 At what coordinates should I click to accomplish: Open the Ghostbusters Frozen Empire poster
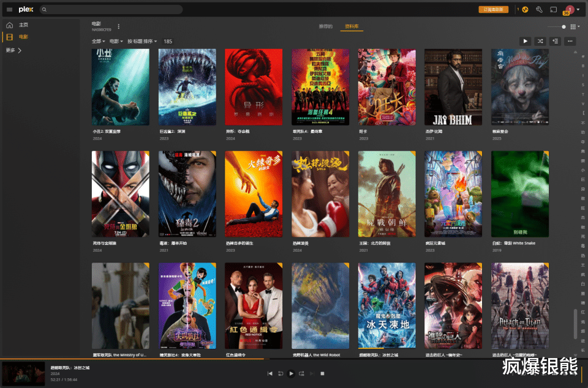click(x=386, y=305)
